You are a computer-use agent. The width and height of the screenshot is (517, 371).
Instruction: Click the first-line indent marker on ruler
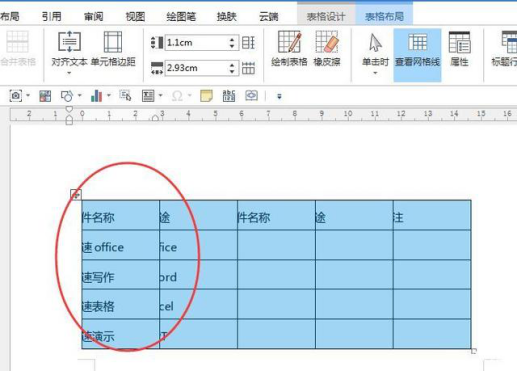pyautogui.click(x=69, y=109)
